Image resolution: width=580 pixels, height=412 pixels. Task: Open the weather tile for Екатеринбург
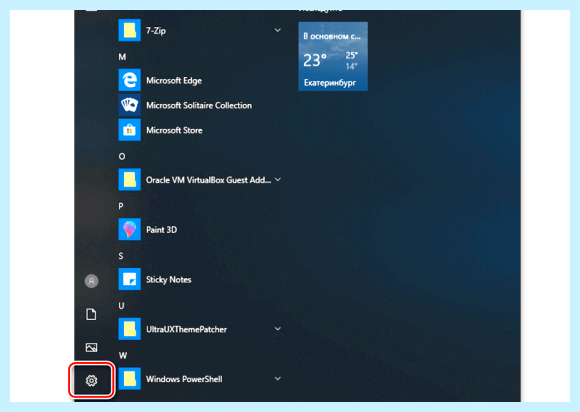[333, 56]
